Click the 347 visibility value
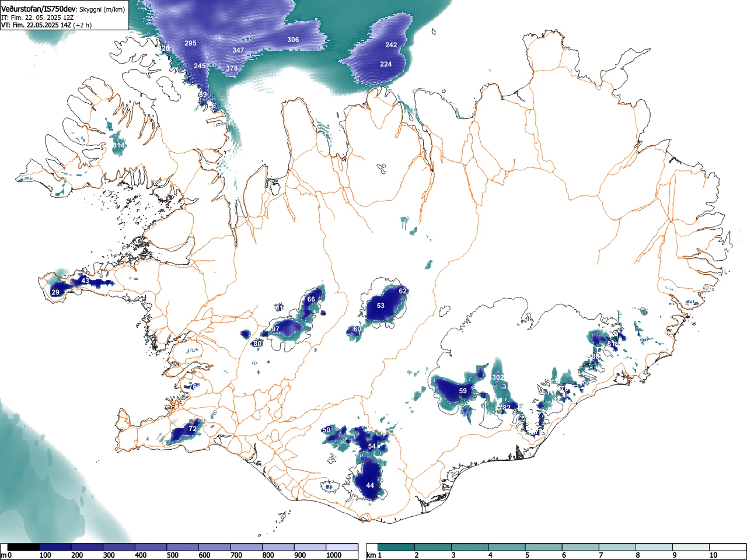 (238, 50)
